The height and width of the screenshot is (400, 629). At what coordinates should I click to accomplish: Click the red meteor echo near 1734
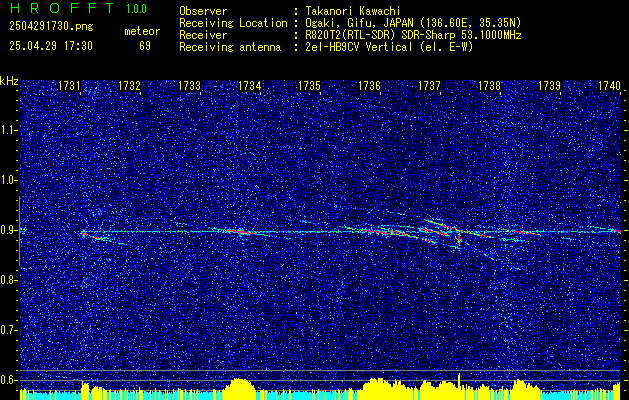240,231
